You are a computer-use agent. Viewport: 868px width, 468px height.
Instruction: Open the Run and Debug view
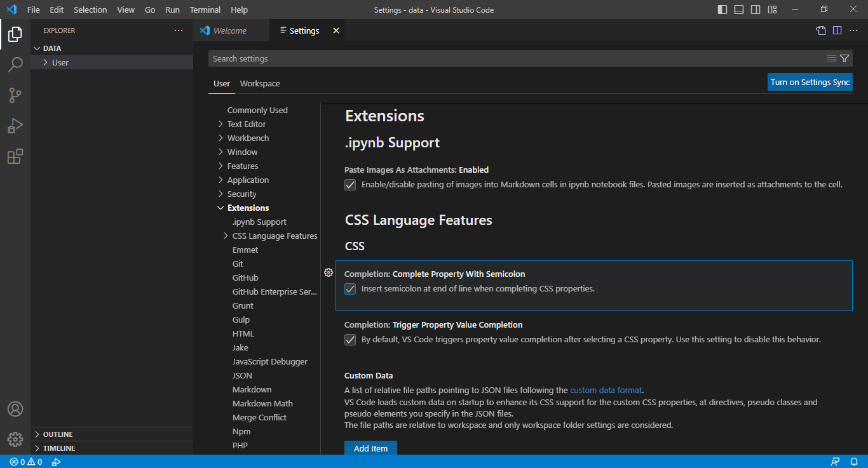coord(15,126)
